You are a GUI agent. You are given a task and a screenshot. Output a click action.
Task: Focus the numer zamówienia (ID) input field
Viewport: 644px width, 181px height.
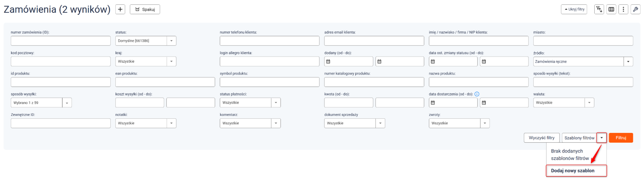[x=61, y=41]
